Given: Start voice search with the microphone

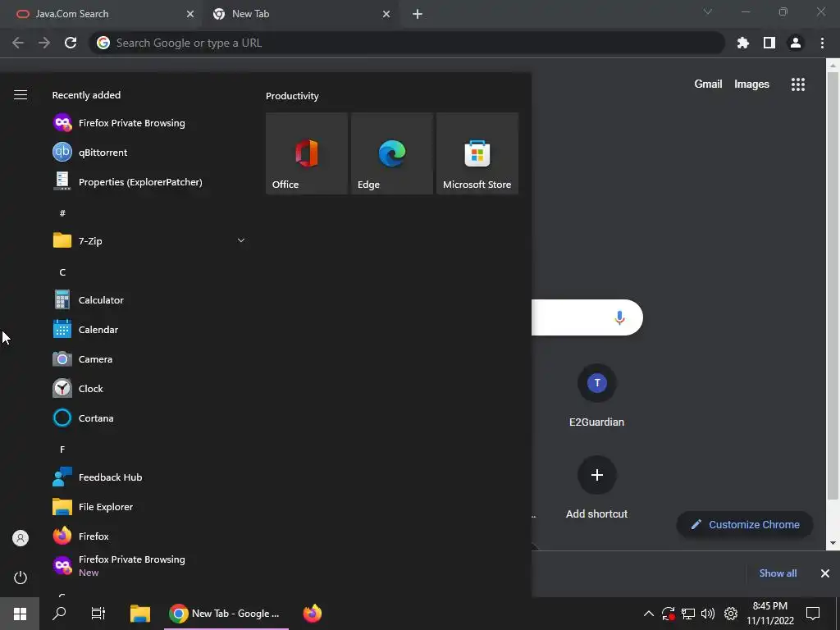Looking at the screenshot, I should [x=619, y=317].
